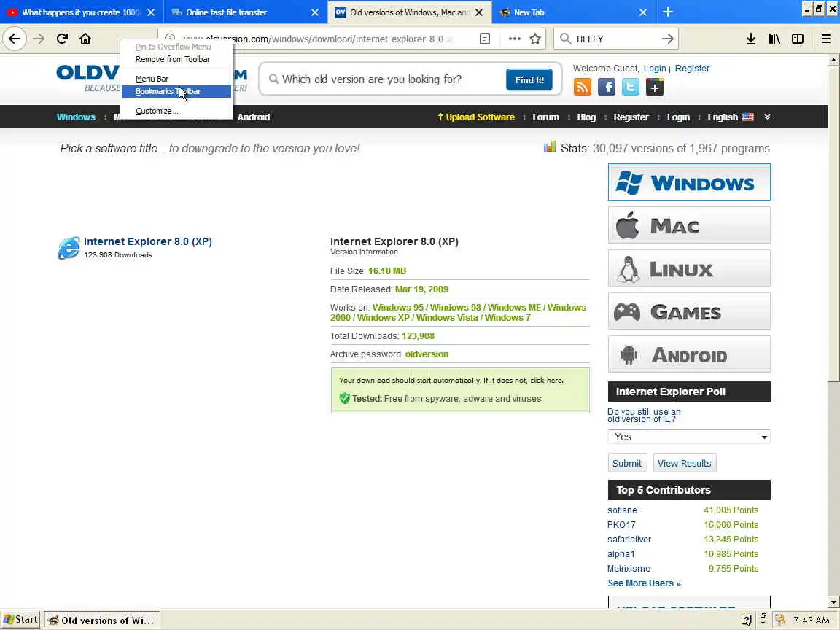Click the Google Plus icon
Viewport: 840px width, 630px height.
(x=655, y=87)
